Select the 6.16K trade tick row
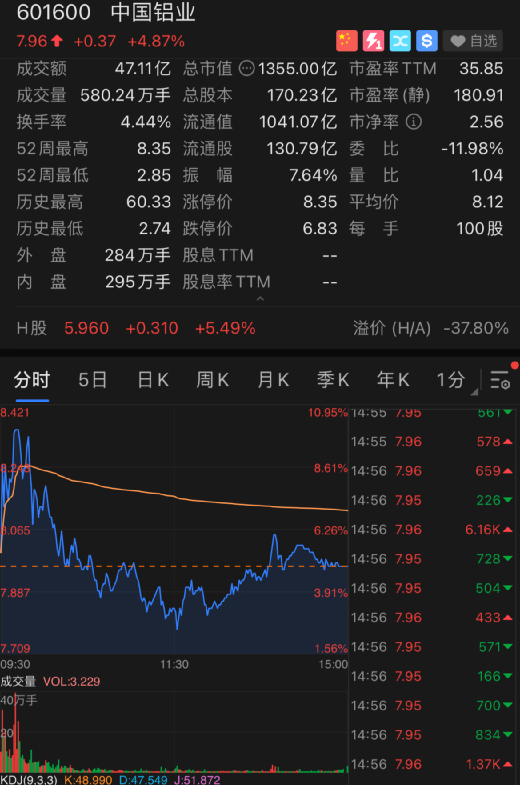520x785 pixels. 432,530
